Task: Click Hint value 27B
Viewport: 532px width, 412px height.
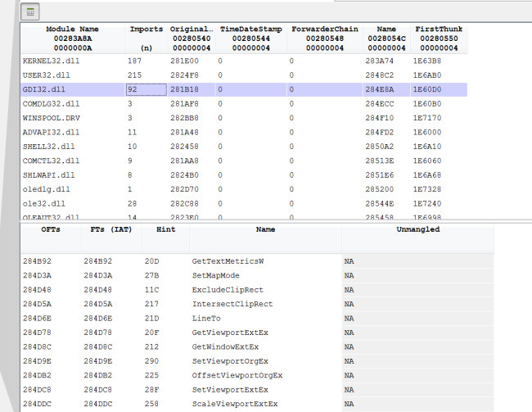Action: point(151,275)
